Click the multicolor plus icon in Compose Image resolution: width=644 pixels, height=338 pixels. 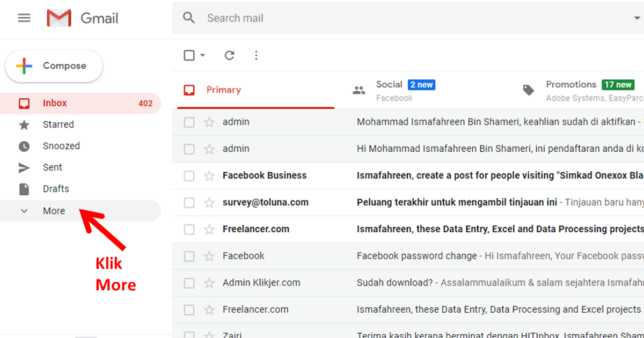point(24,66)
